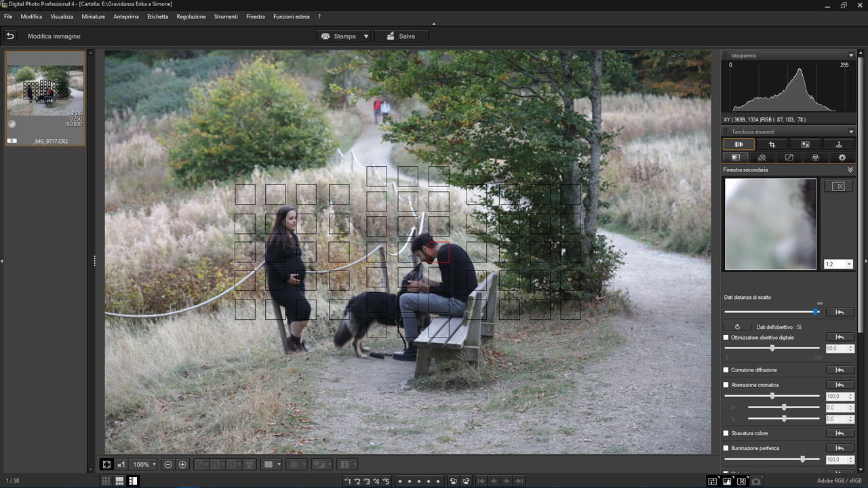Open the Anteprima menu
This screenshot has height=488, width=868.
click(125, 16)
